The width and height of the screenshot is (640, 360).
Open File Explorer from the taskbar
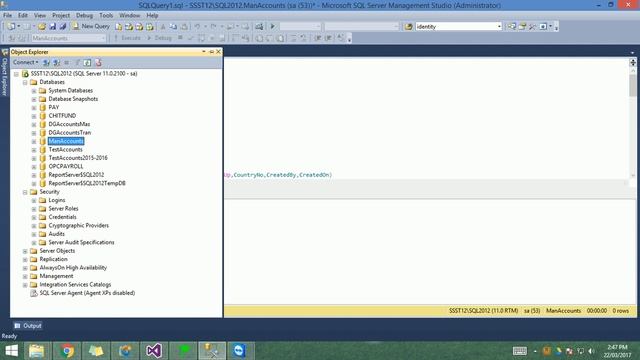37,351
